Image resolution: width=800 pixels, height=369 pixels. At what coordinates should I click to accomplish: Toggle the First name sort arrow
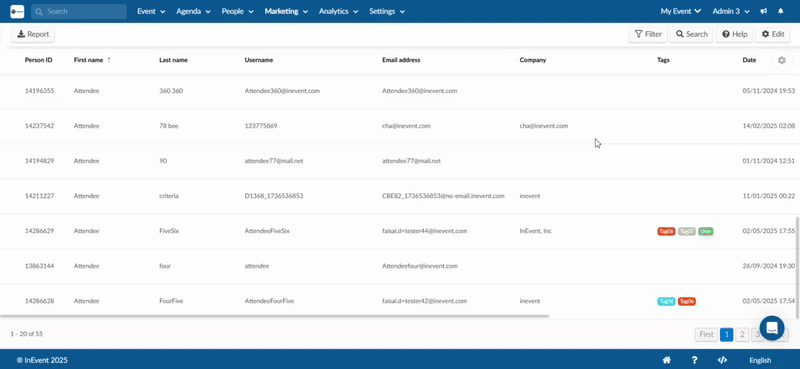(x=109, y=60)
